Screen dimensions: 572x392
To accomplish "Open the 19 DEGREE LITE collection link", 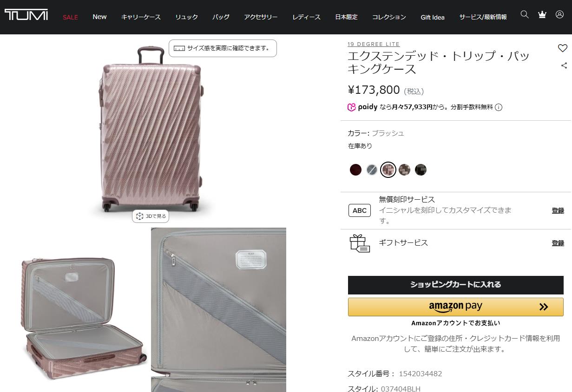I will pos(374,44).
